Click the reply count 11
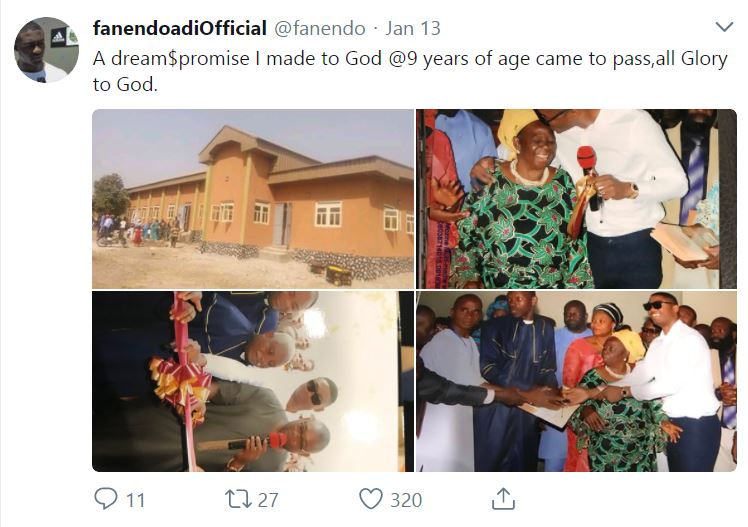Image resolution: width=748 pixels, height=527 pixels. click(135, 499)
